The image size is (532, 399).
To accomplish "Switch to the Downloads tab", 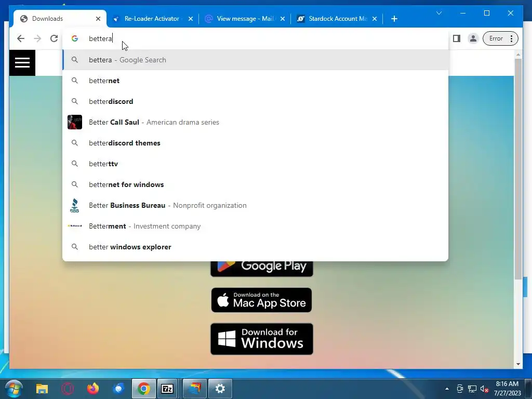I will pyautogui.click(x=60, y=19).
